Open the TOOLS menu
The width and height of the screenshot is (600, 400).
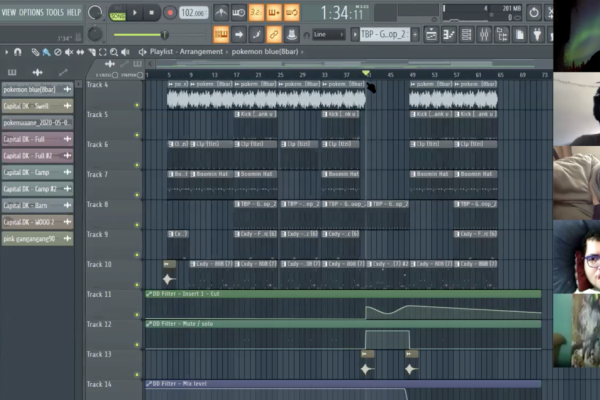(55, 12)
